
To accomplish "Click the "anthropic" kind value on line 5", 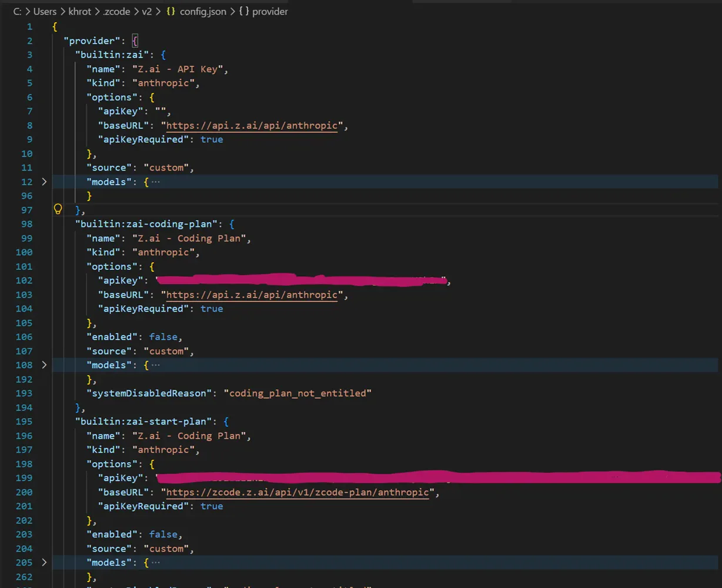I will click(163, 83).
